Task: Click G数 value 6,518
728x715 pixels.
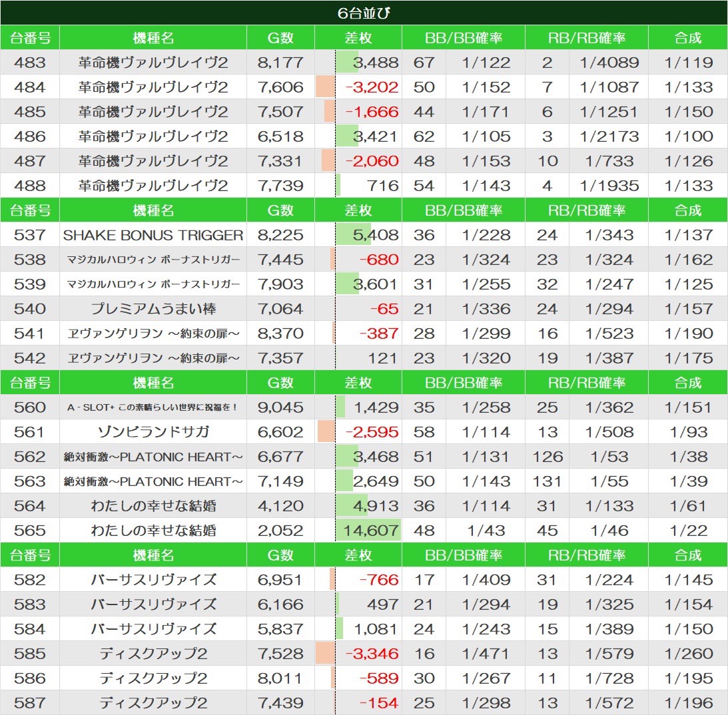Action: [x=280, y=136]
